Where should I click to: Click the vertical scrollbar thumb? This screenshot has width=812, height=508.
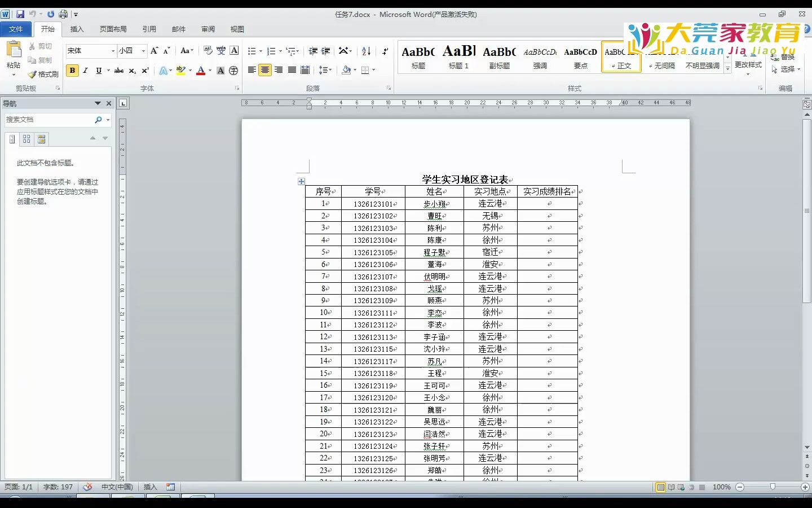click(807, 211)
